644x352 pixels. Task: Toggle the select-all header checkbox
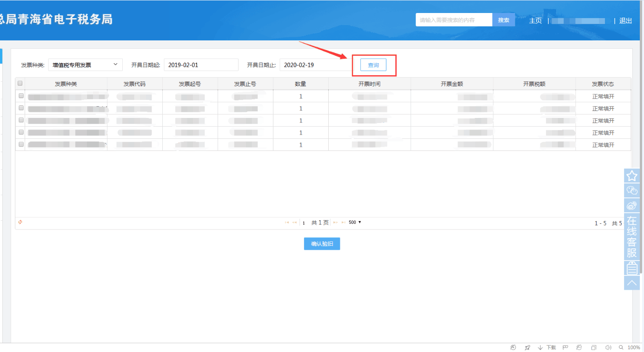20,84
